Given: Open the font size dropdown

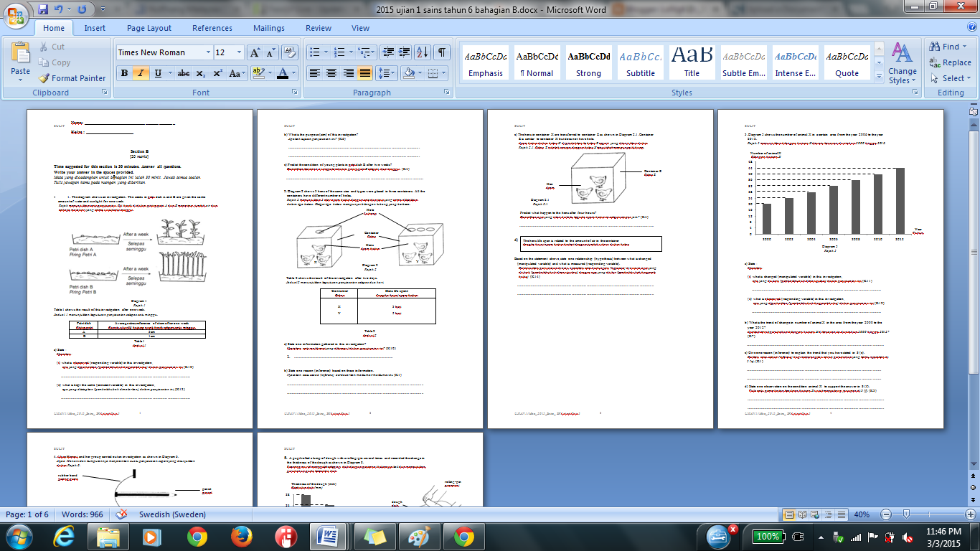Looking at the screenshot, I should tap(240, 52).
